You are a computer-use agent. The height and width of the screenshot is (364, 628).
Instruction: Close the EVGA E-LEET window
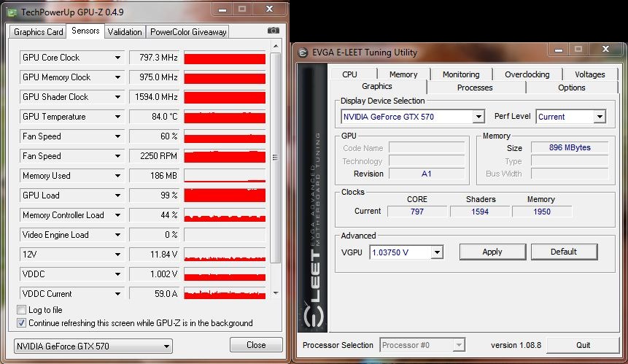tap(605, 50)
